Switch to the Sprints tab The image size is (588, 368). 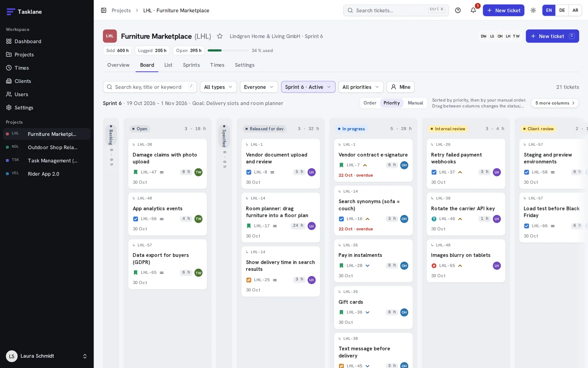pyautogui.click(x=191, y=65)
